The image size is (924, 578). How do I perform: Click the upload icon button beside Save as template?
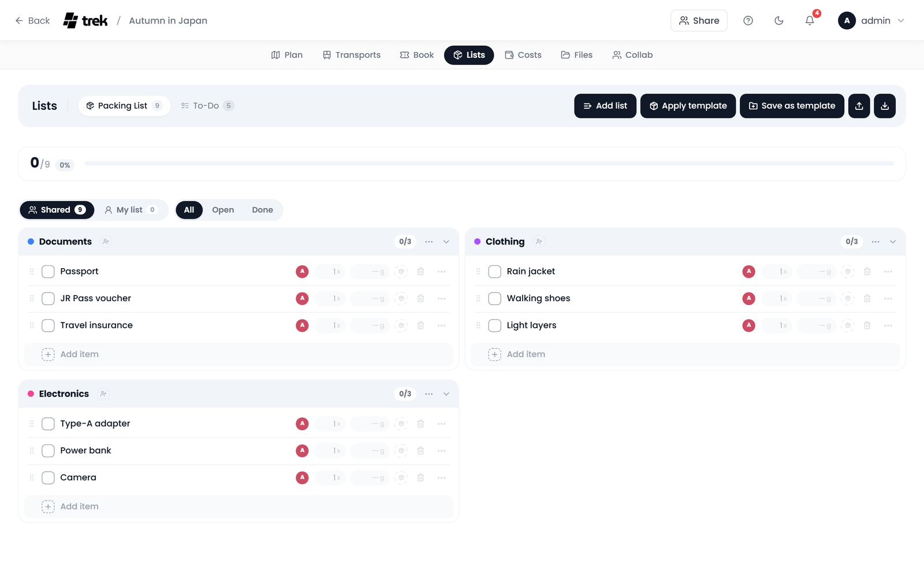pos(859,106)
